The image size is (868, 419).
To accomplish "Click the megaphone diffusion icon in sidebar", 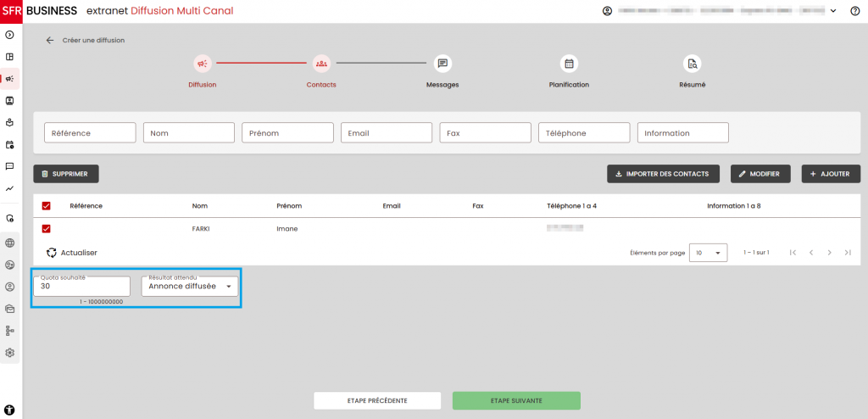I will (x=10, y=79).
